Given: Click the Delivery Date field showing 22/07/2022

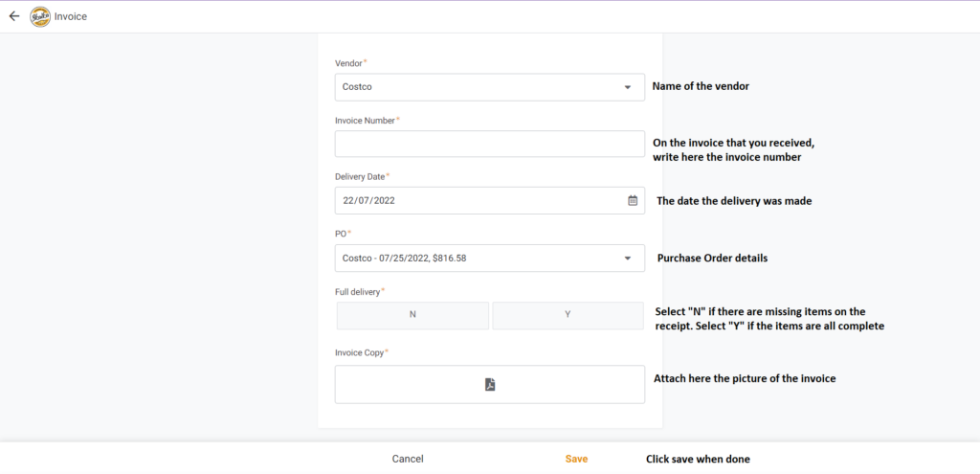Looking at the screenshot, I should pyautogui.click(x=490, y=201).
